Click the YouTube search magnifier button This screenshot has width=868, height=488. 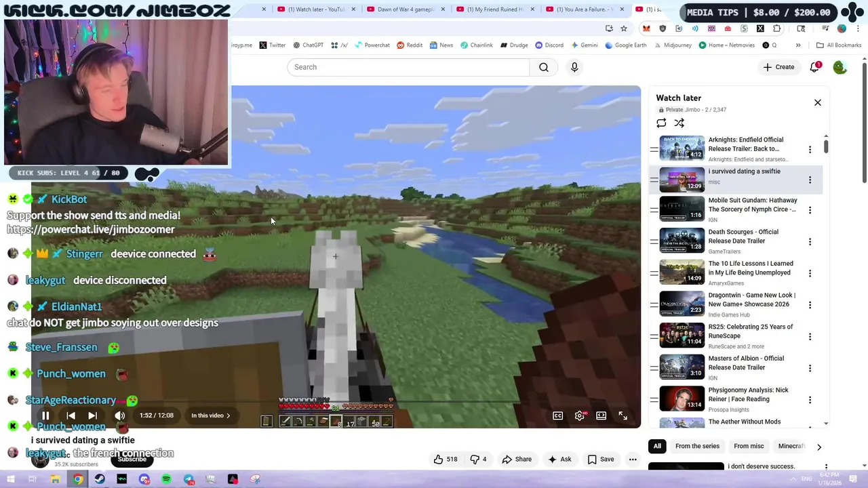click(544, 67)
